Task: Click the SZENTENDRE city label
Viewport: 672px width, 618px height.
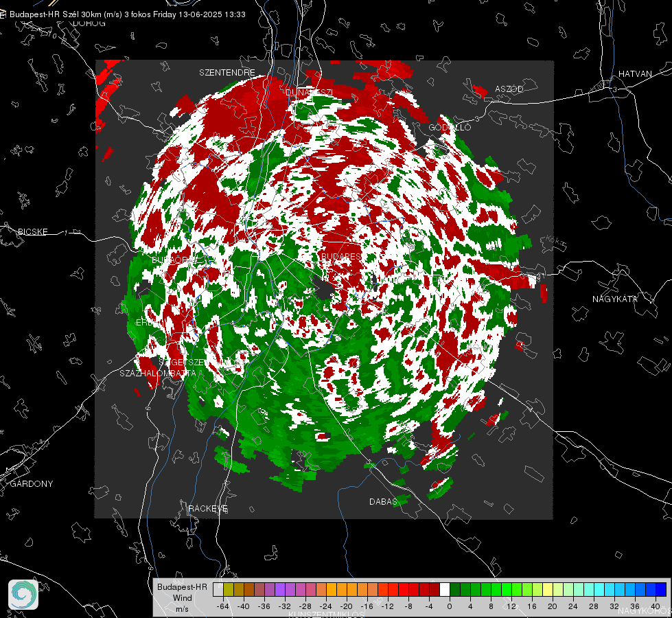Action: pos(227,73)
